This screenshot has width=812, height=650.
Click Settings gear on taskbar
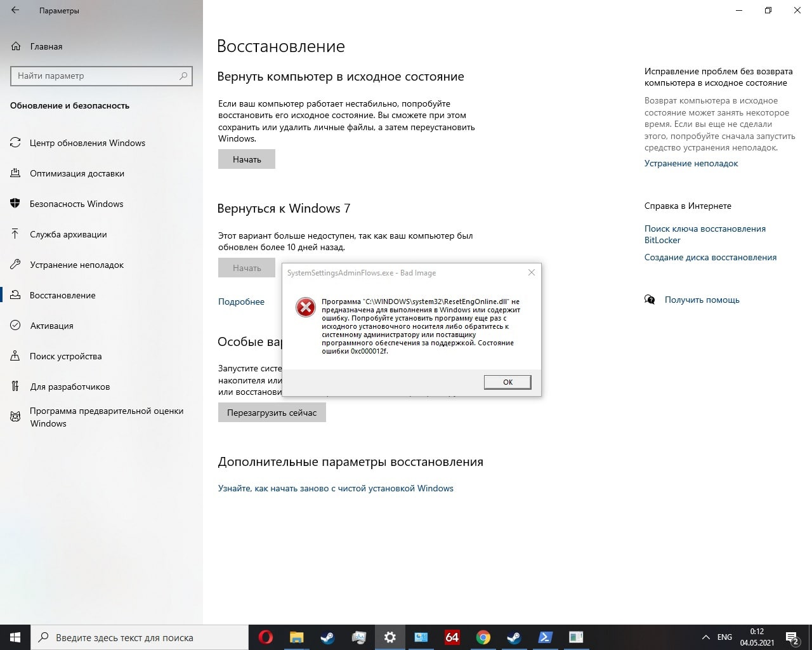tap(390, 637)
